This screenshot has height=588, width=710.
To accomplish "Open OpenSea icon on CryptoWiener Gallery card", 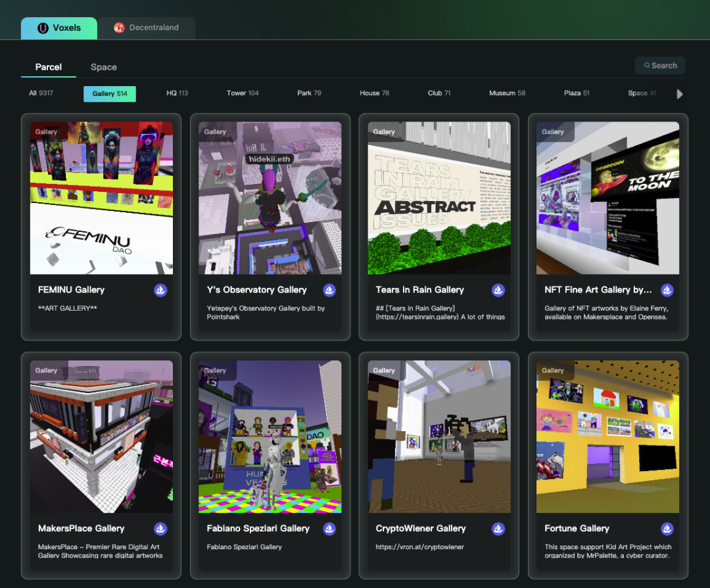I will [x=498, y=529].
